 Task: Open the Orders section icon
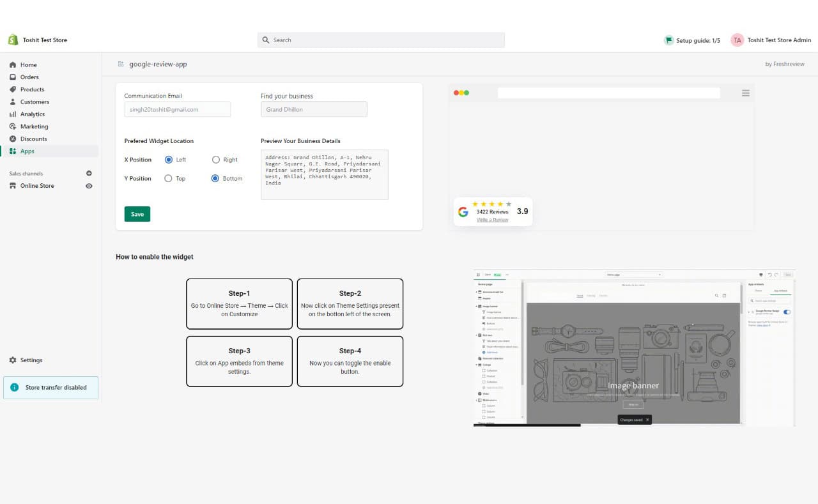(x=13, y=77)
